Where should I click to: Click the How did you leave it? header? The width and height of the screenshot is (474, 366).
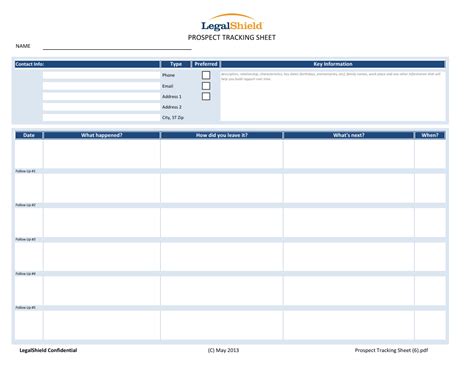[222, 135]
